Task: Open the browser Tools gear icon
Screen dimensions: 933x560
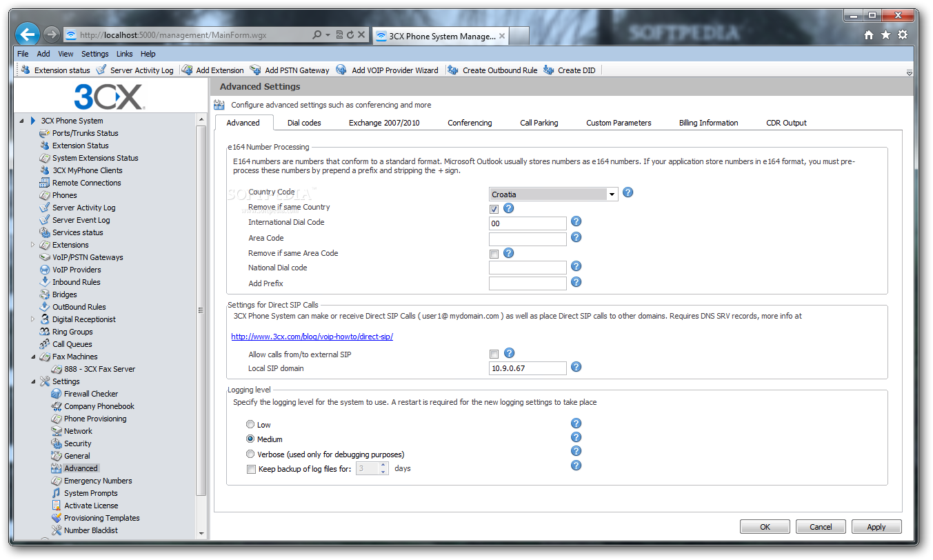Action: (903, 34)
